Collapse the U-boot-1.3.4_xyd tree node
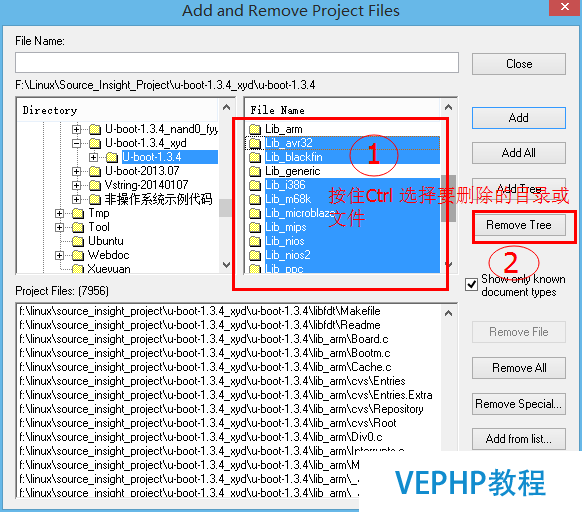This screenshot has width=582, height=512. pyautogui.click(x=76, y=143)
